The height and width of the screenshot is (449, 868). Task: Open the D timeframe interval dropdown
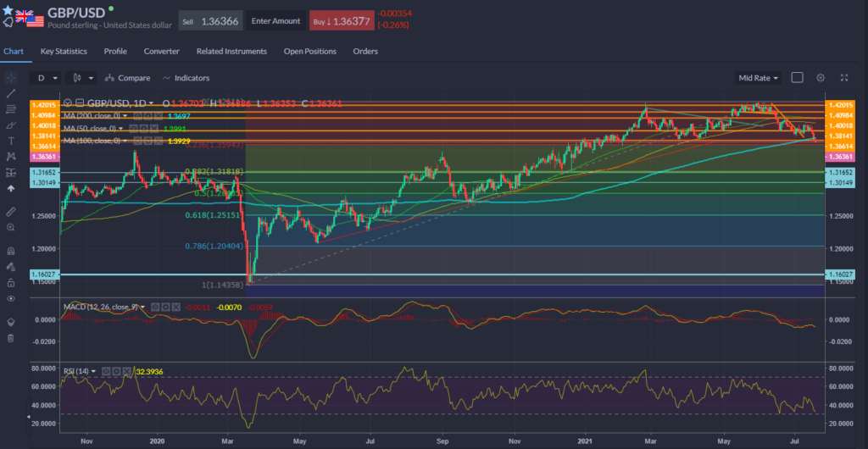pos(47,78)
